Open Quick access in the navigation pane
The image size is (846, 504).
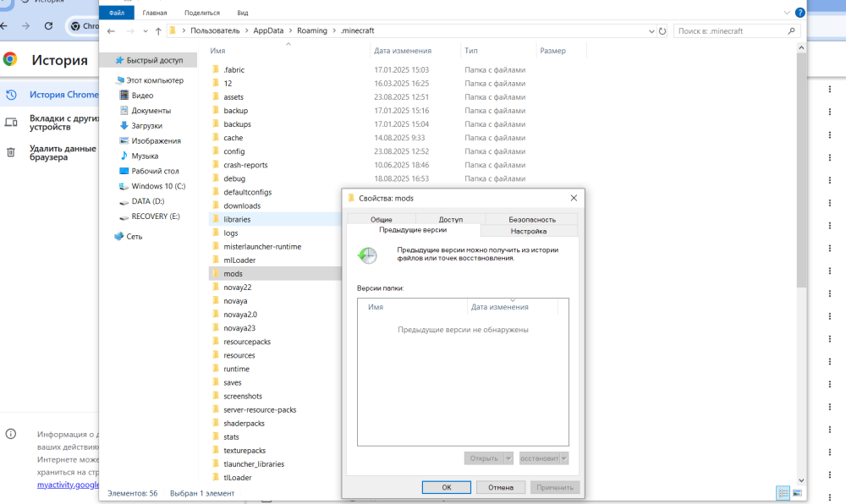pyautogui.click(x=149, y=60)
